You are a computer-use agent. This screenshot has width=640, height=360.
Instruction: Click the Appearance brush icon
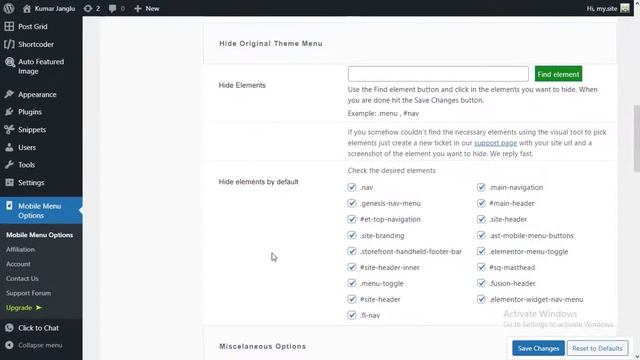tap(9, 94)
